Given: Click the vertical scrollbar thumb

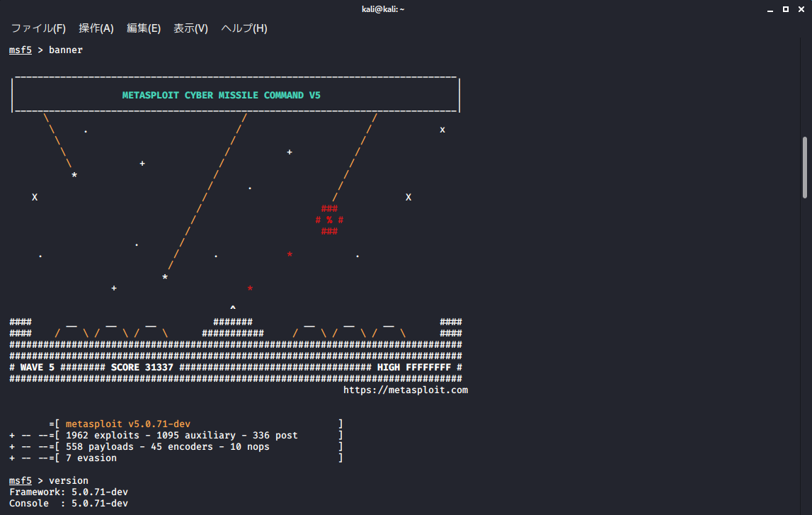Looking at the screenshot, I should (805, 167).
